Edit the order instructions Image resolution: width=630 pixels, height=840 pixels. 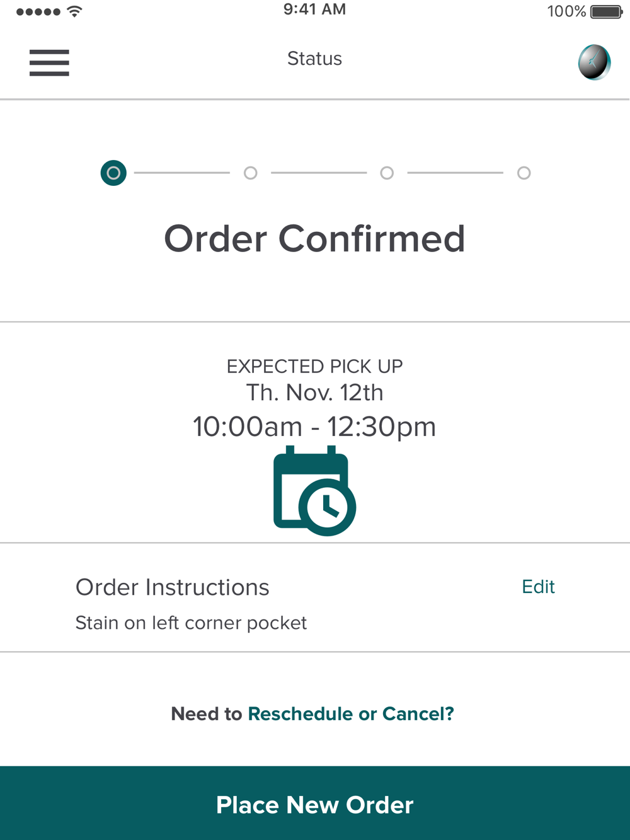coord(538,587)
